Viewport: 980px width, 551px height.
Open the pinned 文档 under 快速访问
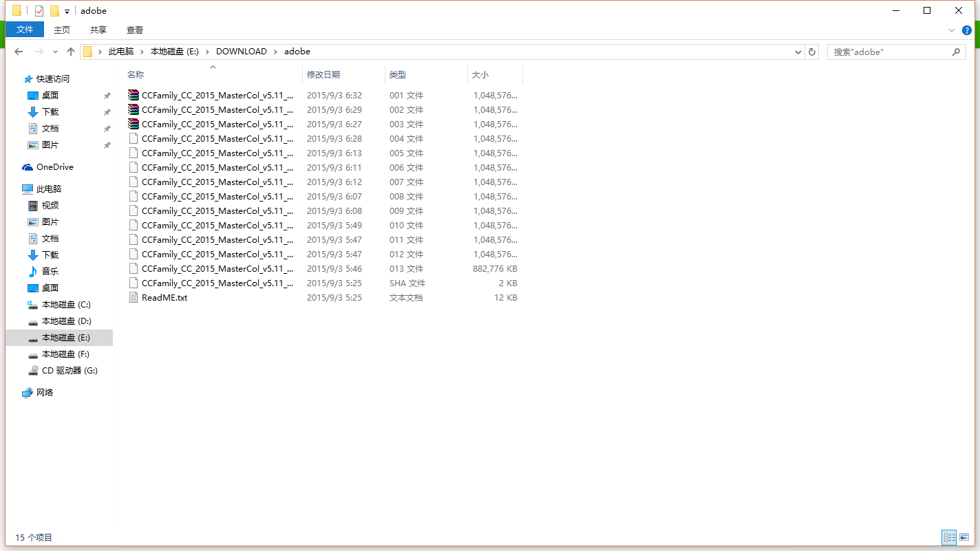click(50, 129)
